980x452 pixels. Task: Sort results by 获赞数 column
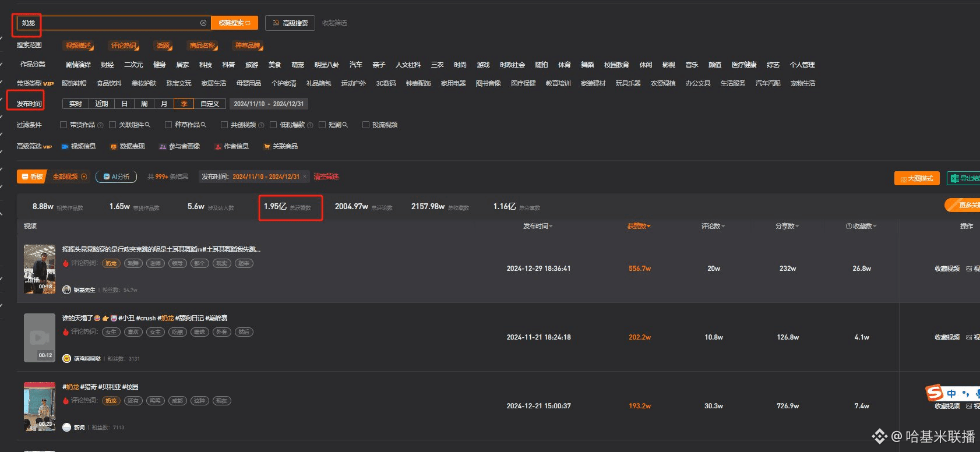[639, 227]
